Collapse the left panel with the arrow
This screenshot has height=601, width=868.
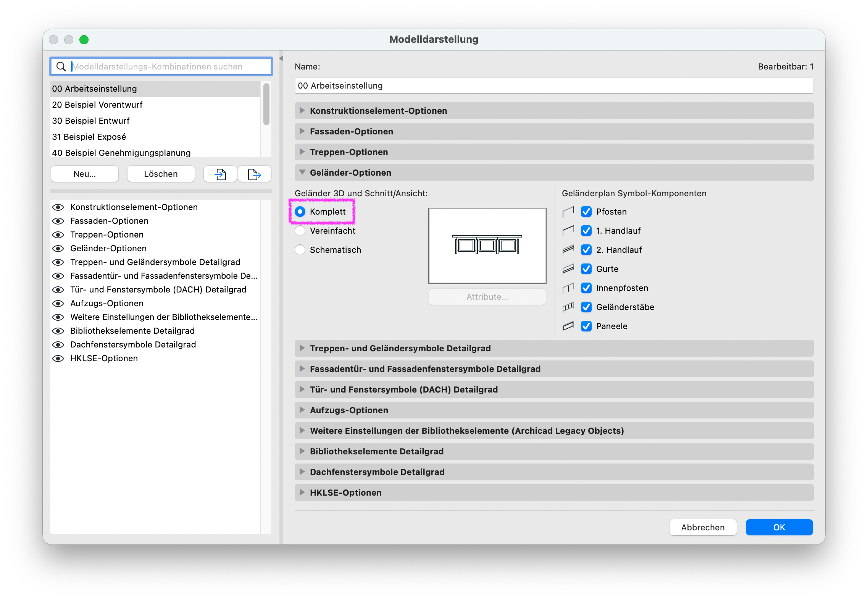(281, 58)
